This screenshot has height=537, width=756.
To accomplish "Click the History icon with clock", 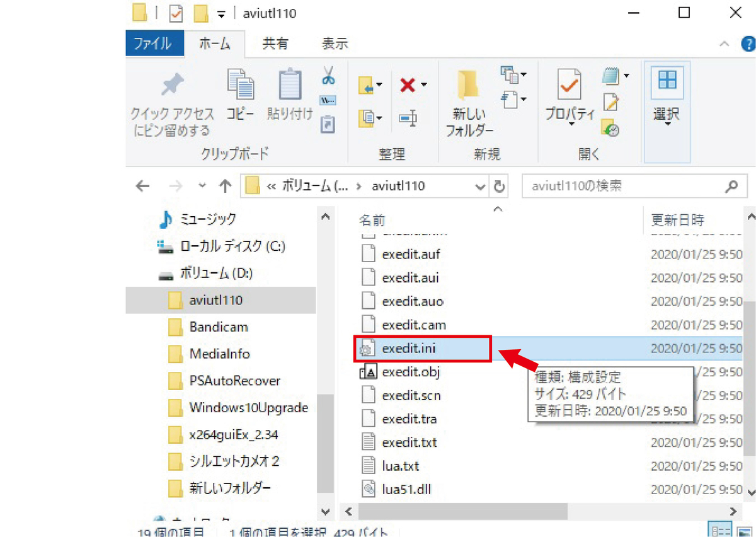I will coord(610,128).
